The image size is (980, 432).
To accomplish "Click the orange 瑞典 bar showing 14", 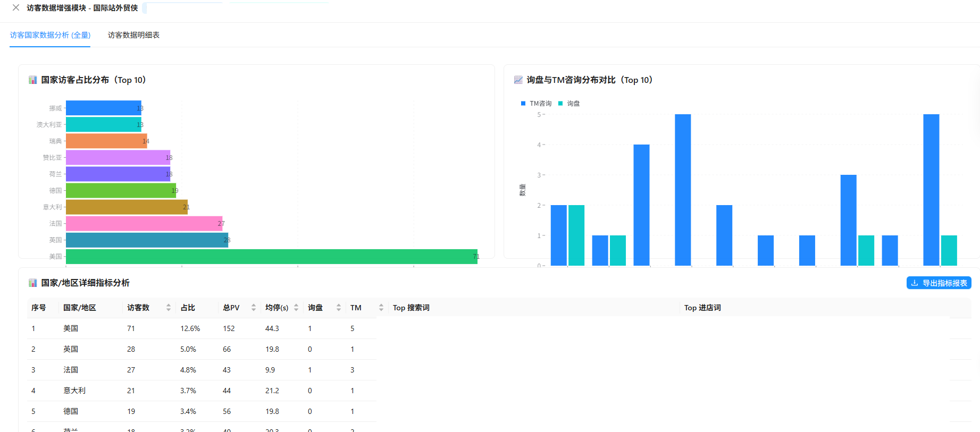I will (x=106, y=141).
